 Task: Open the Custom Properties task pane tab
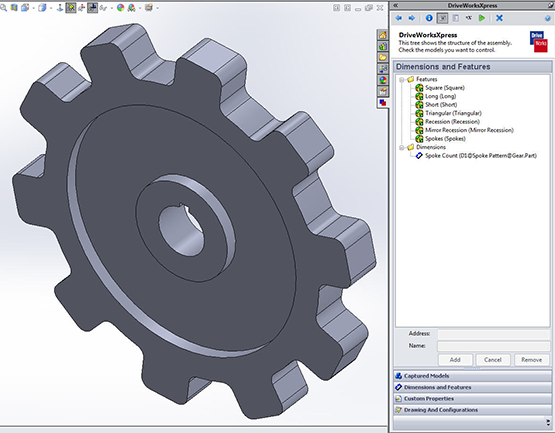(383, 91)
